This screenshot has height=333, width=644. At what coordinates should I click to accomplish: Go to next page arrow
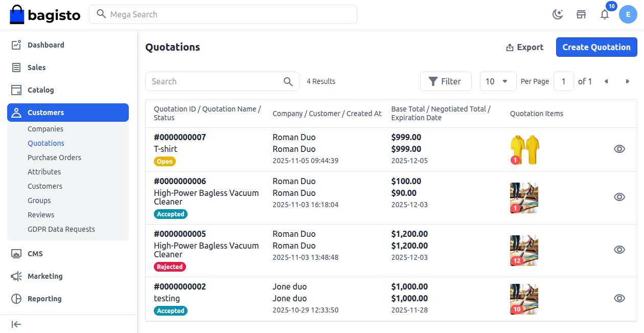point(628,81)
